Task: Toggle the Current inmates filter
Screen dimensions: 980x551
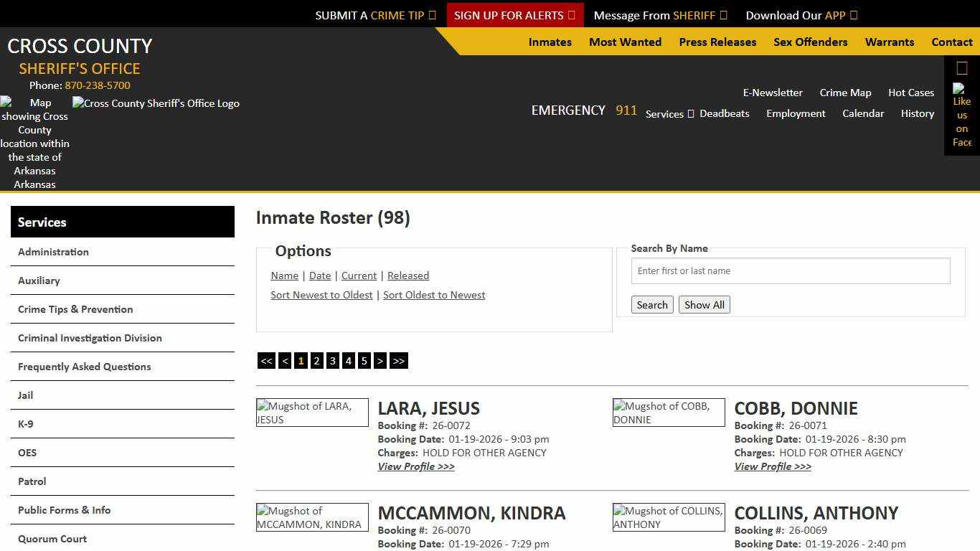Action: pyautogui.click(x=359, y=275)
